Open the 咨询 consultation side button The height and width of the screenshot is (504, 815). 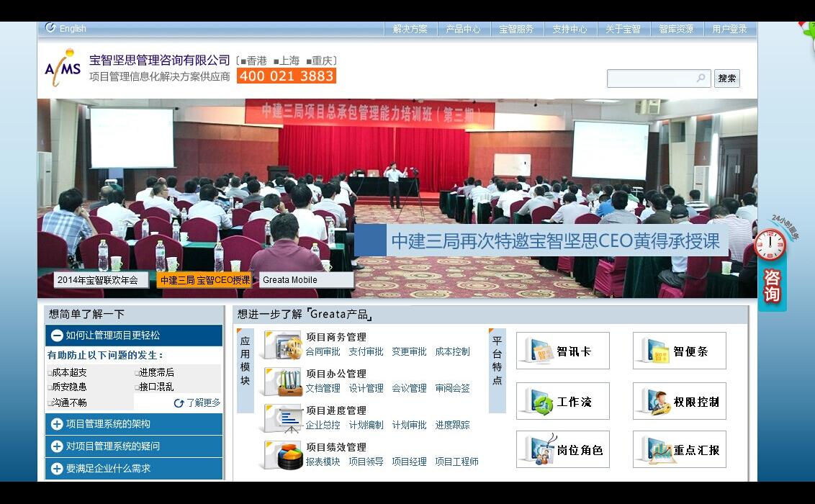[772, 286]
